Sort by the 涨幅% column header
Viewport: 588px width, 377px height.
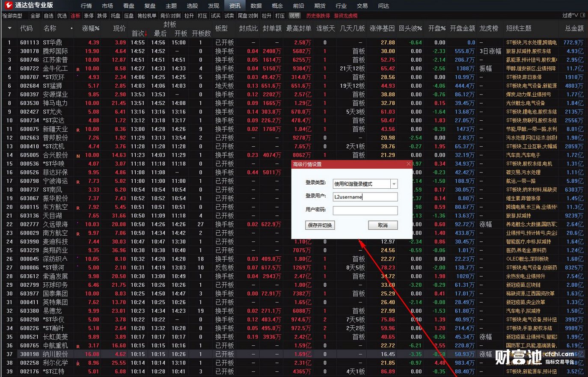[91, 28]
